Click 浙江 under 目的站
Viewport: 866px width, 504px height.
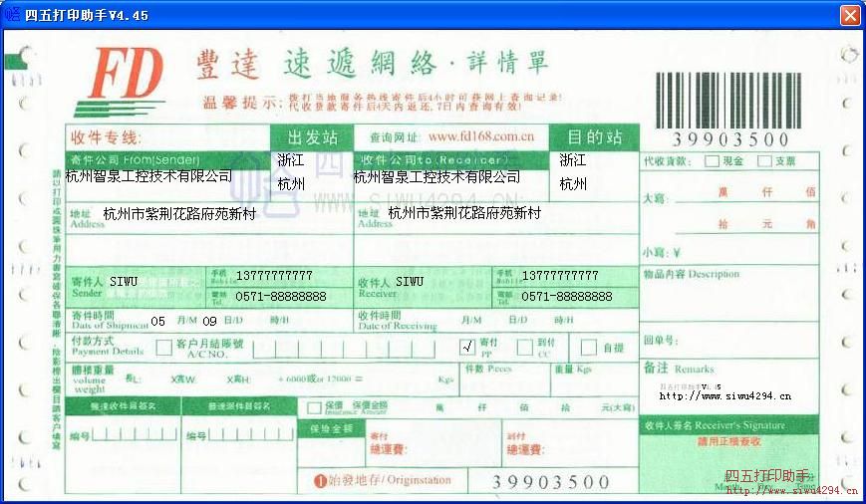tap(573, 160)
